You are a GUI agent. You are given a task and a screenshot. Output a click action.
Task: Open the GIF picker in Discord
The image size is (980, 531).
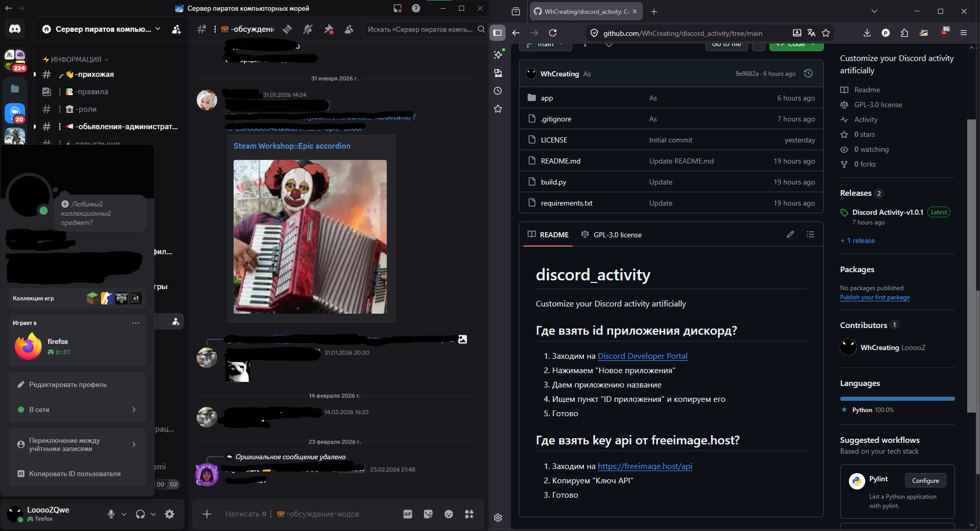point(408,514)
